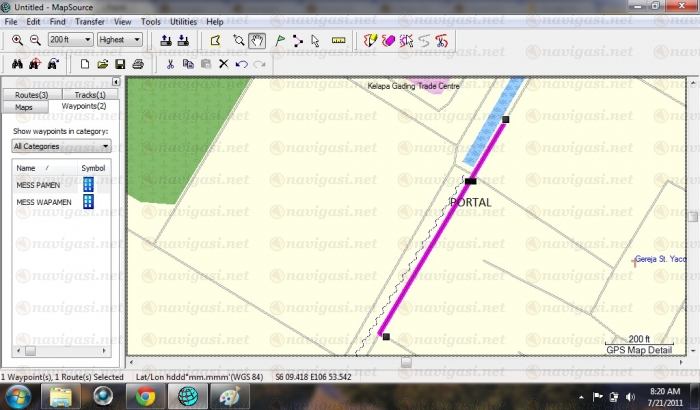Click the Delete X icon
This screenshot has height=410, width=700.
coord(223,64)
